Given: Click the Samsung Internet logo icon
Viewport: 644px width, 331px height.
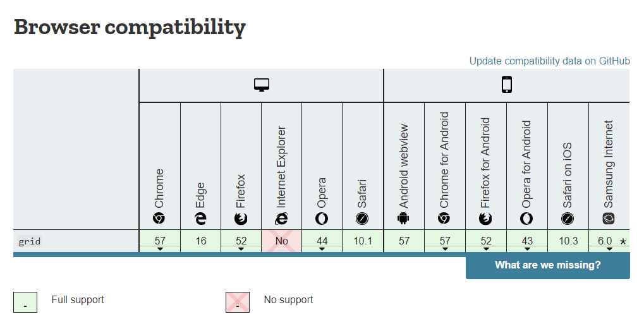Looking at the screenshot, I should coord(609,219).
